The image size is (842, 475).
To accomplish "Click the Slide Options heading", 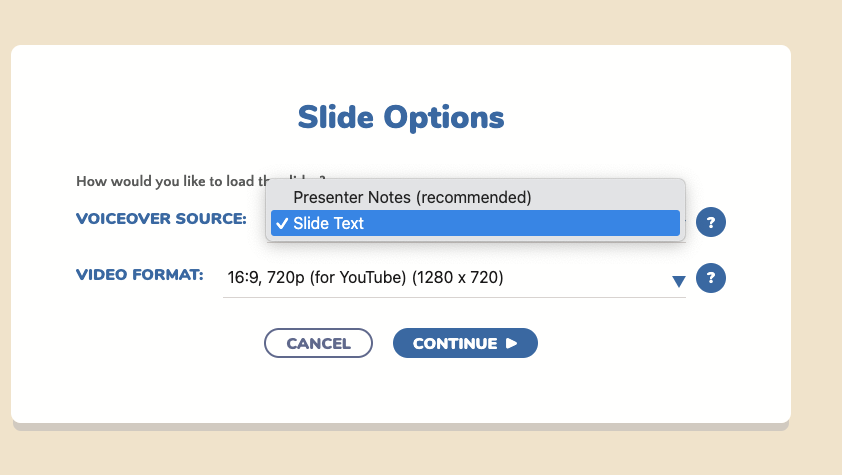I will (401, 118).
